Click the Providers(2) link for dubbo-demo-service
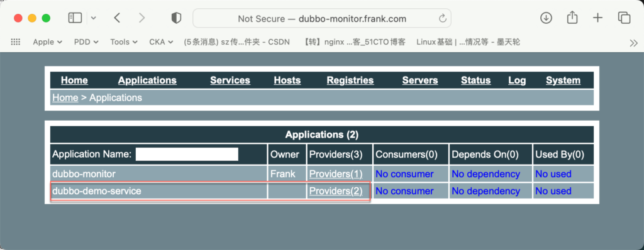Screen dimensions: 644x250 (x=336, y=191)
